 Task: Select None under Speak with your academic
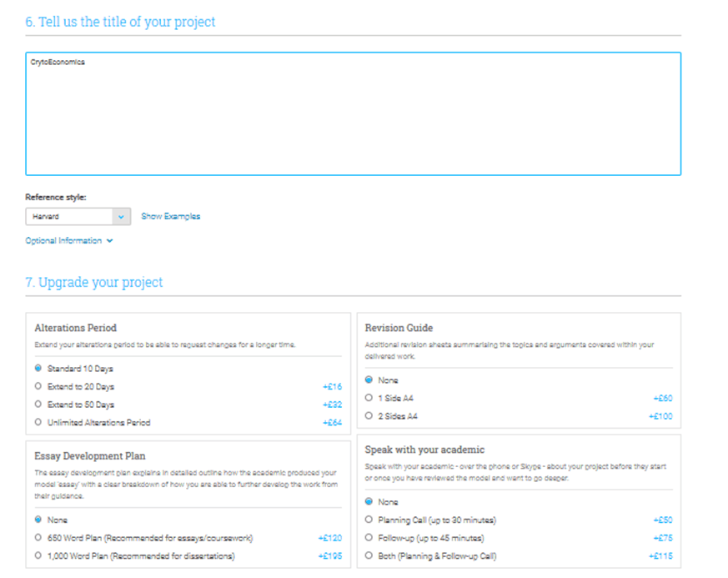click(369, 502)
